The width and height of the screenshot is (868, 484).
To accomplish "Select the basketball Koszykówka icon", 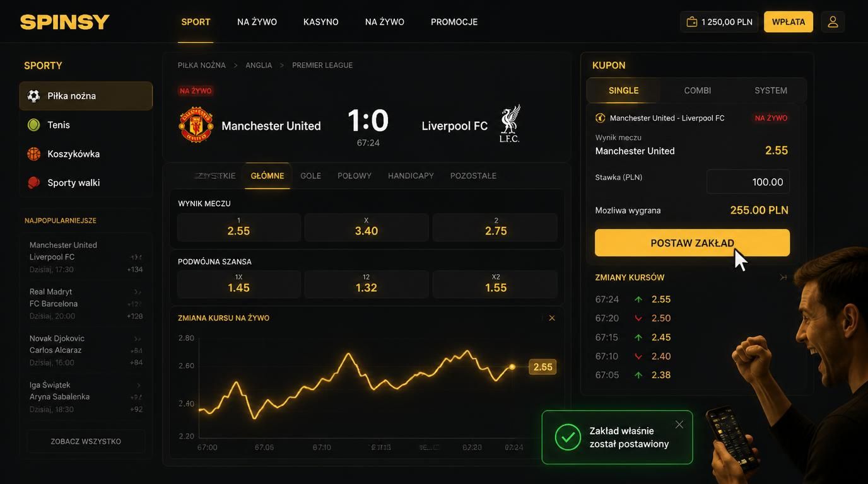I will pos(33,154).
